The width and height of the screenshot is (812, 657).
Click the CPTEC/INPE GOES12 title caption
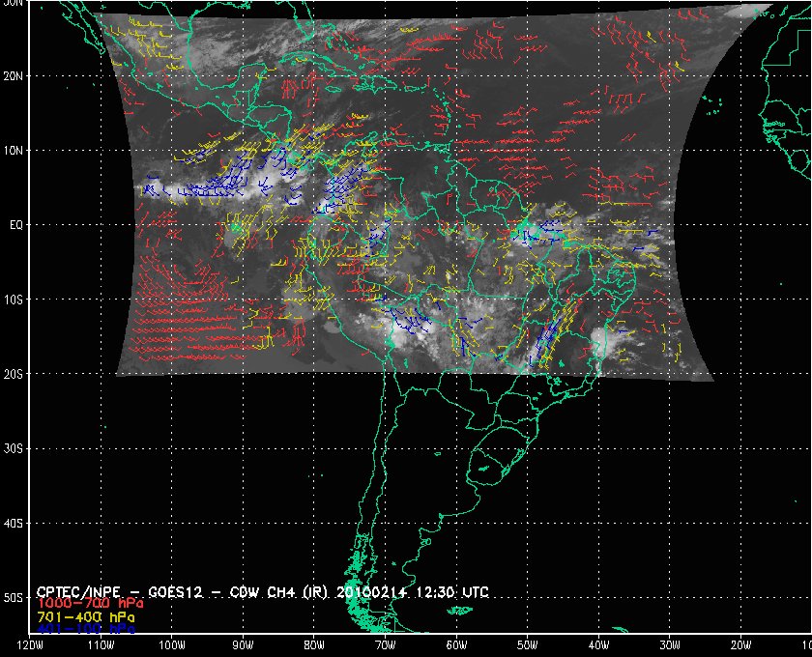tap(263, 591)
